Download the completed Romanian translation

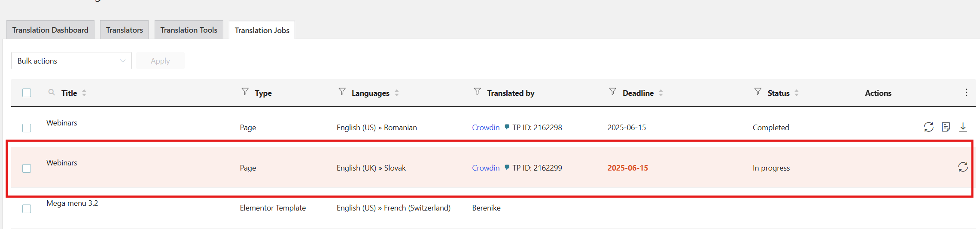(963, 127)
